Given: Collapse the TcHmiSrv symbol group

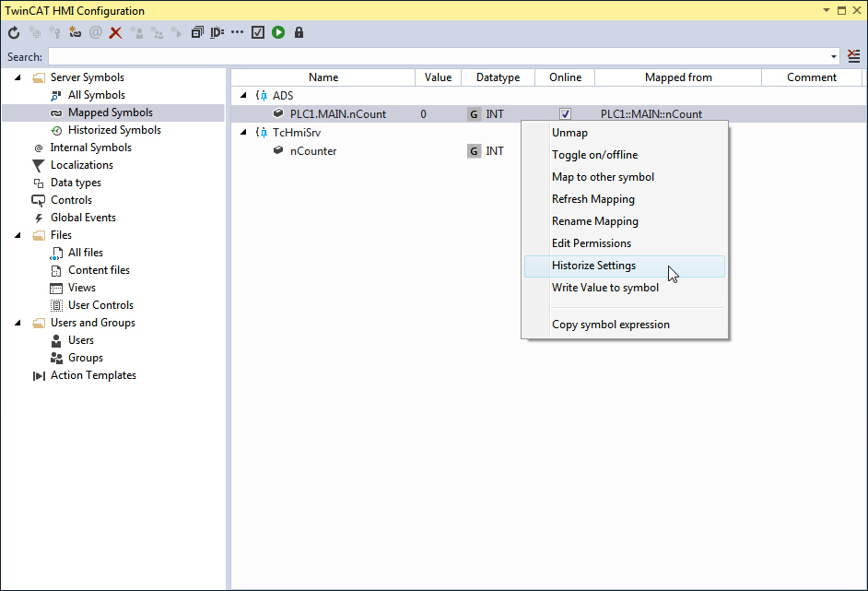Looking at the screenshot, I should [x=243, y=133].
